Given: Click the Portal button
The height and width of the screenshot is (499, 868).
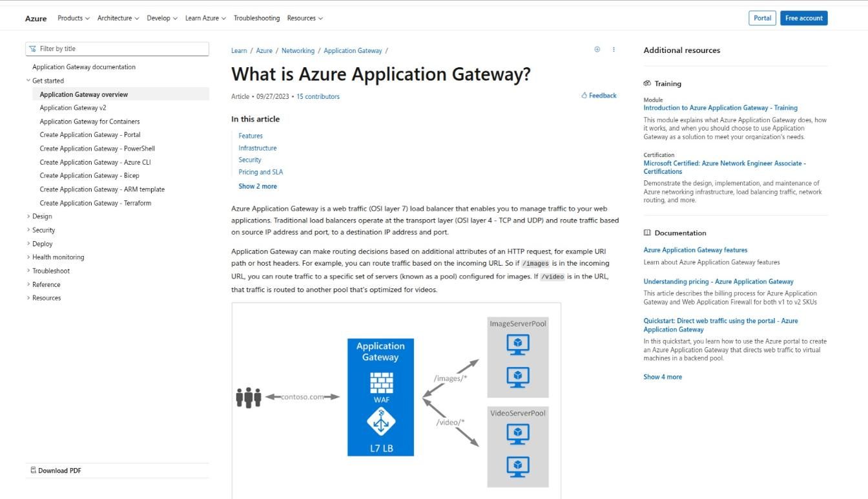Looking at the screenshot, I should 762,18.
